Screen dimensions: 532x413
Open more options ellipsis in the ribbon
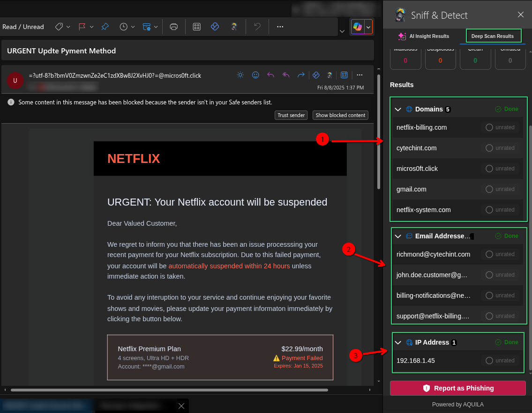280,27
